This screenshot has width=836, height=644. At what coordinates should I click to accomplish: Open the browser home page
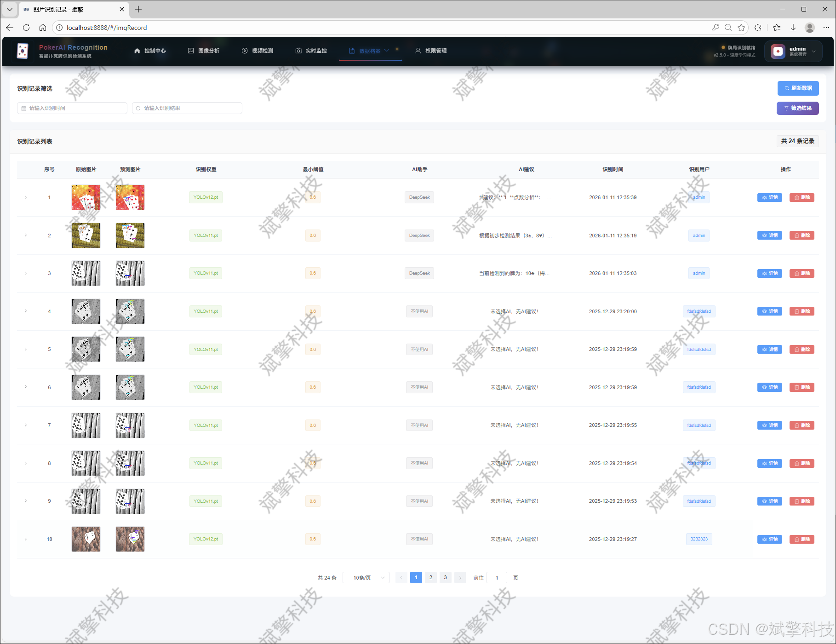tap(43, 28)
